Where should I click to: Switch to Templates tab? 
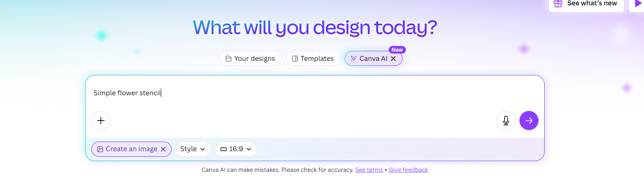click(313, 59)
